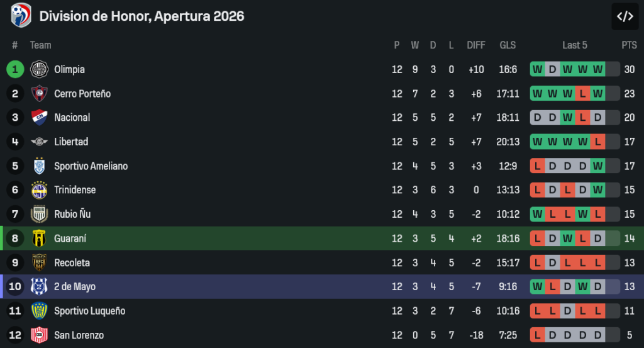Click Olimpia's first Last 5 win badge

(538, 69)
